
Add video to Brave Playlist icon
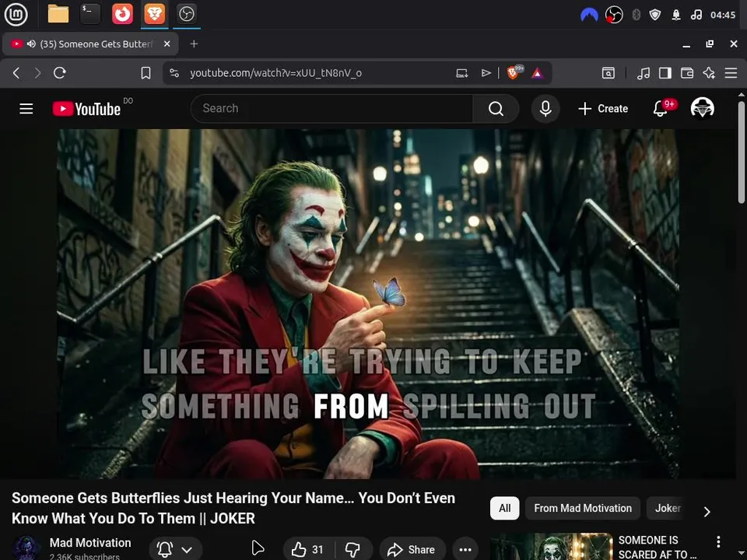[x=486, y=73]
